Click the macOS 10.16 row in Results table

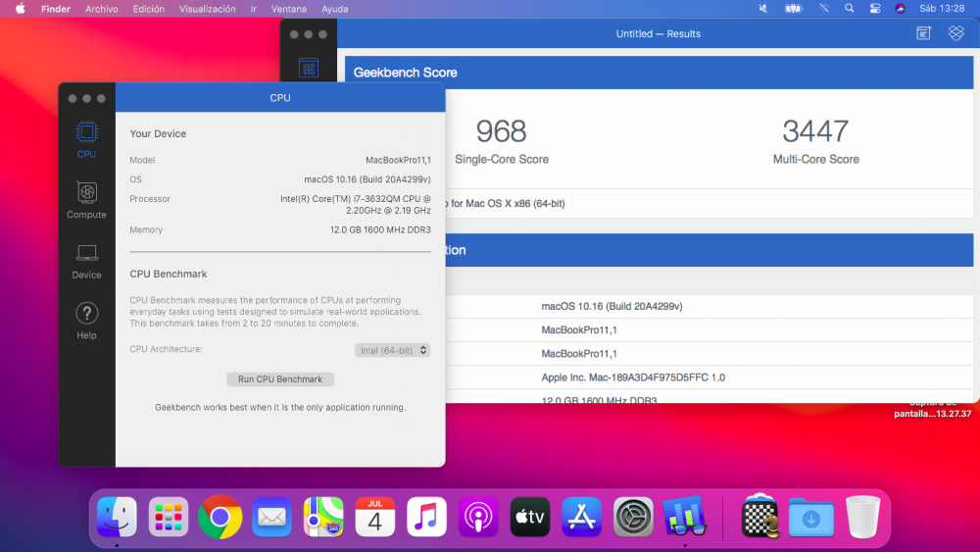612,306
